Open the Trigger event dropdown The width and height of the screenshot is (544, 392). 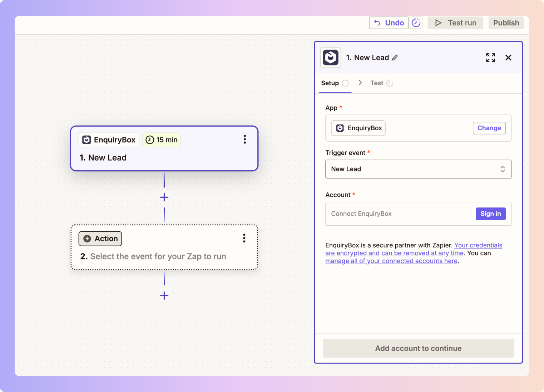click(418, 169)
